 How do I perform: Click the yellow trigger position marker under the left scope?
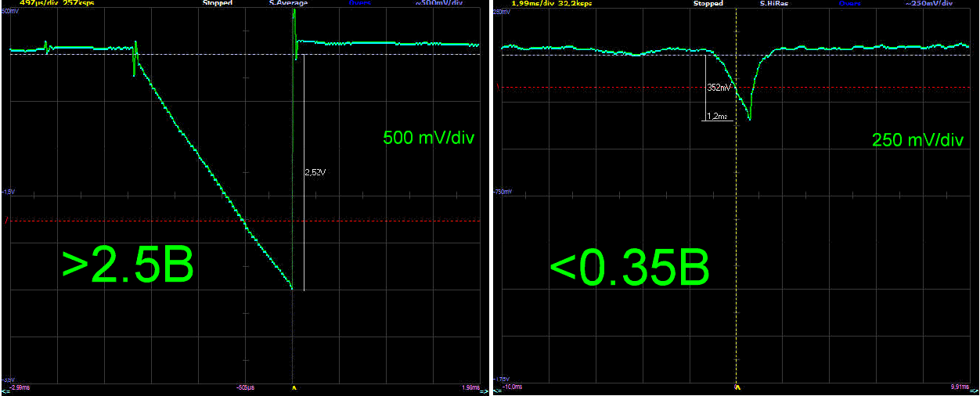[294, 387]
